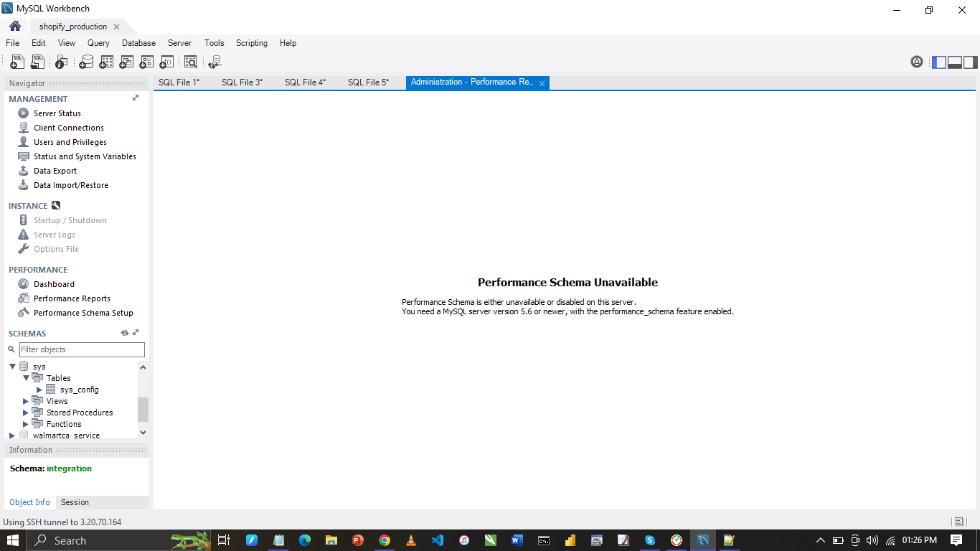Maximize the Schemas section of Navigator
The image size is (980, 551).
coord(136,333)
